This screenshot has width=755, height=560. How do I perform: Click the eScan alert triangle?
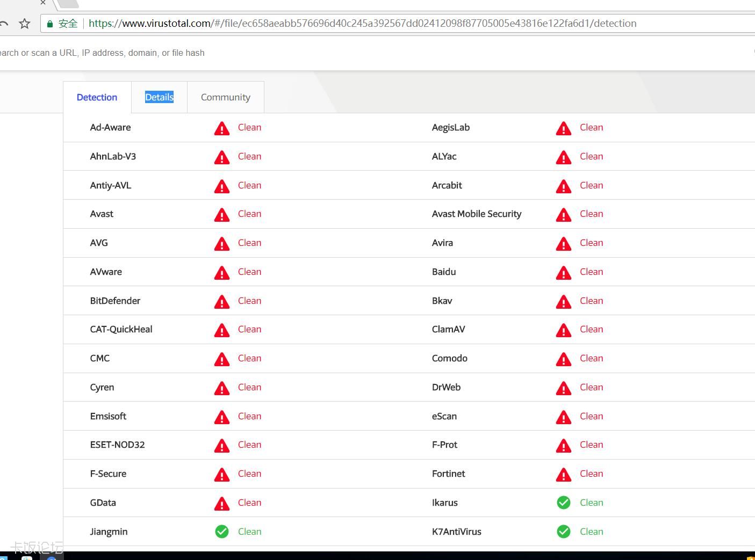564,417
